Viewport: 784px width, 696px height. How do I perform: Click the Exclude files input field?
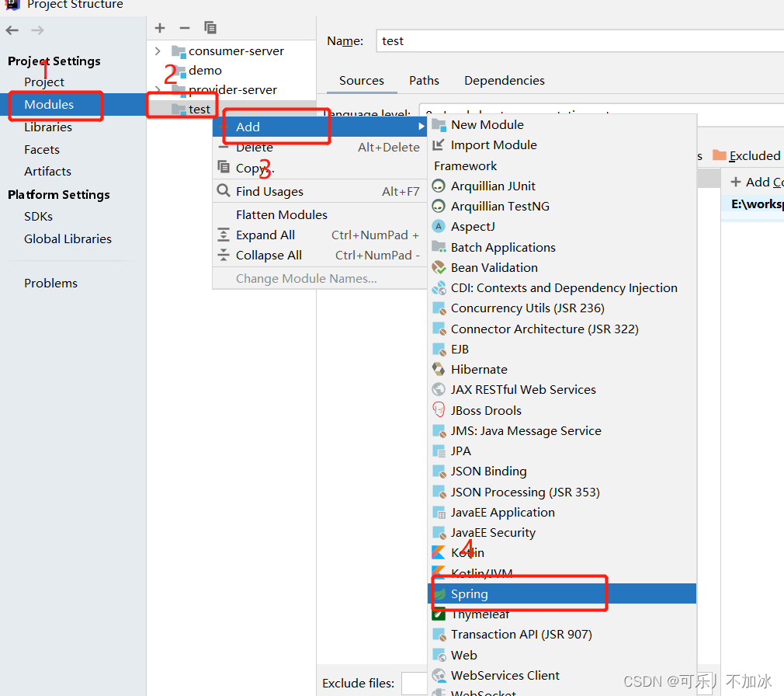point(415,684)
